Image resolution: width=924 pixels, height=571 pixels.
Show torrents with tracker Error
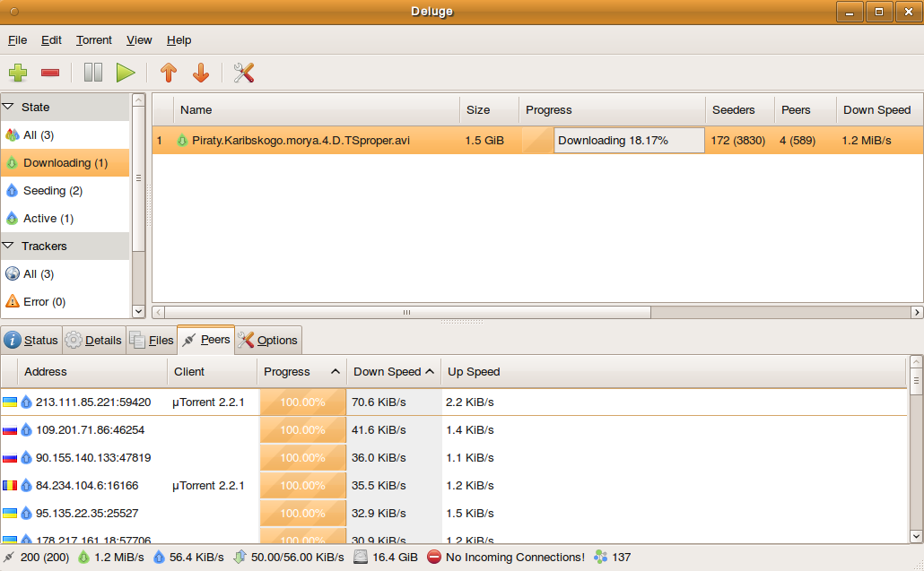coord(43,301)
